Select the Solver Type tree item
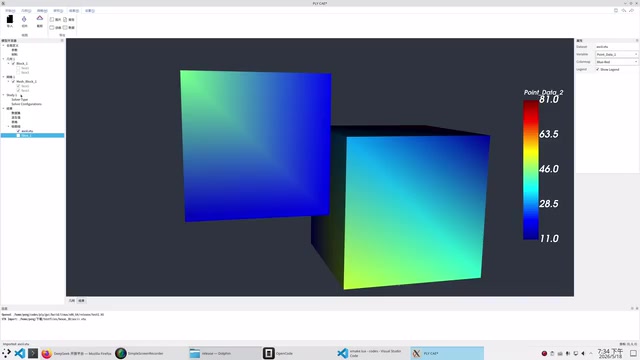 point(20,100)
